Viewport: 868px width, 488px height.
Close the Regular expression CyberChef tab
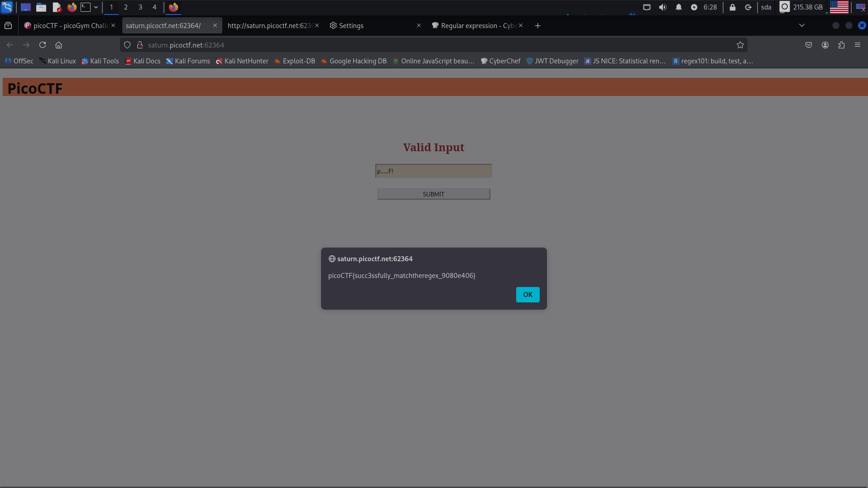point(521,26)
